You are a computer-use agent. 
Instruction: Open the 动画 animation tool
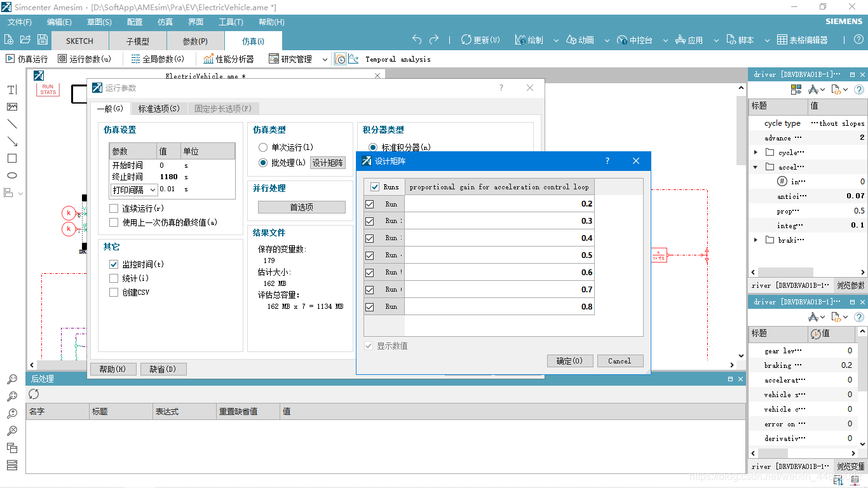coord(580,40)
